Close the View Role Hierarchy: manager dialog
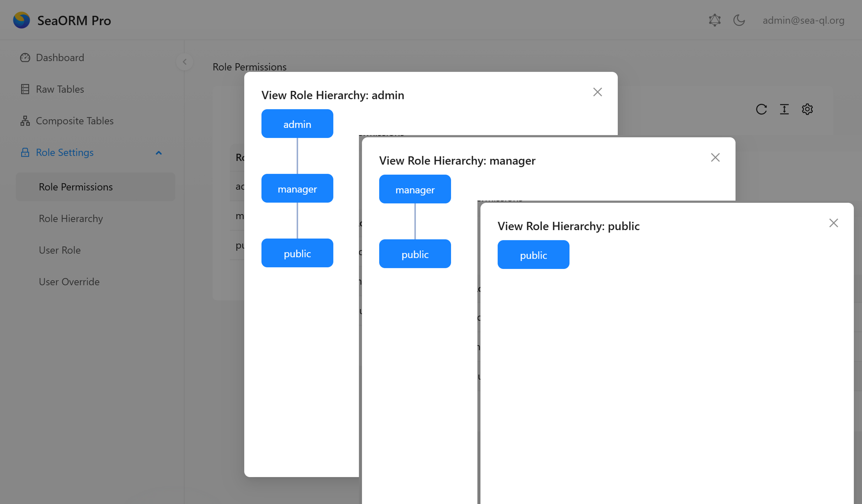Image resolution: width=862 pixels, height=504 pixels. coord(715,158)
